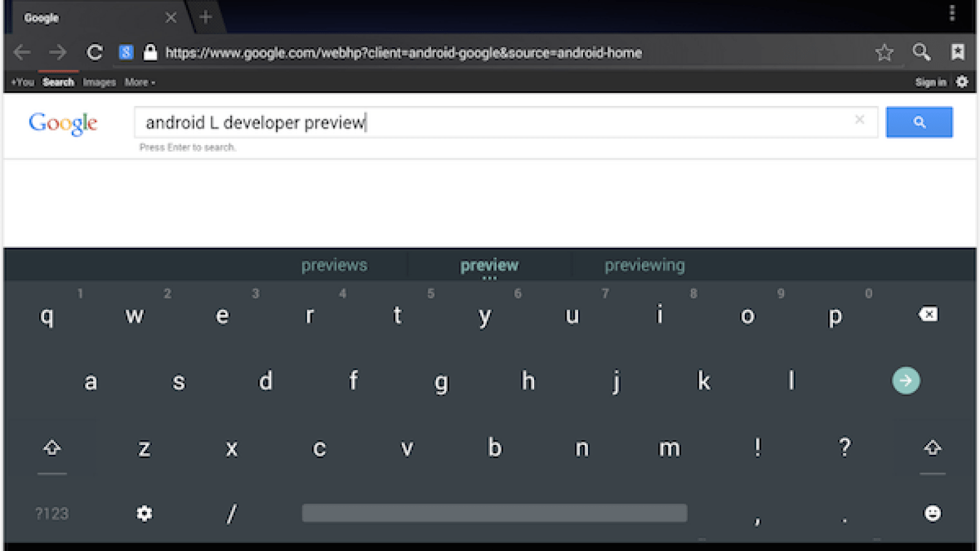Switch to symbols with the ?123 key
The image size is (980, 551).
coord(51,514)
